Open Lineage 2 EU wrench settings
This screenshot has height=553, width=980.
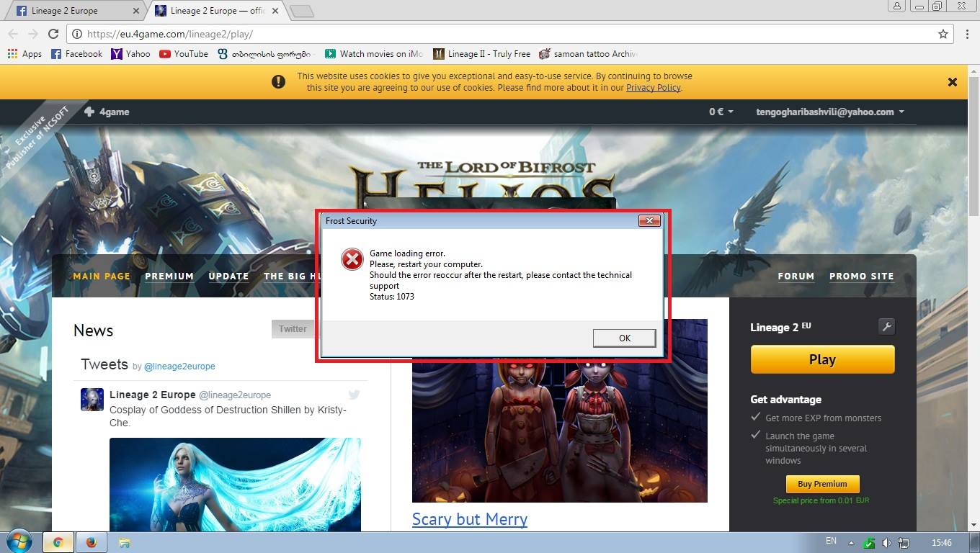click(x=886, y=327)
